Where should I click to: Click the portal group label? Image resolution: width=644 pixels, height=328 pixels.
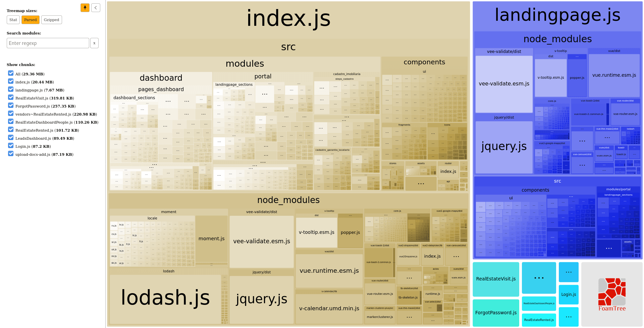(x=263, y=76)
